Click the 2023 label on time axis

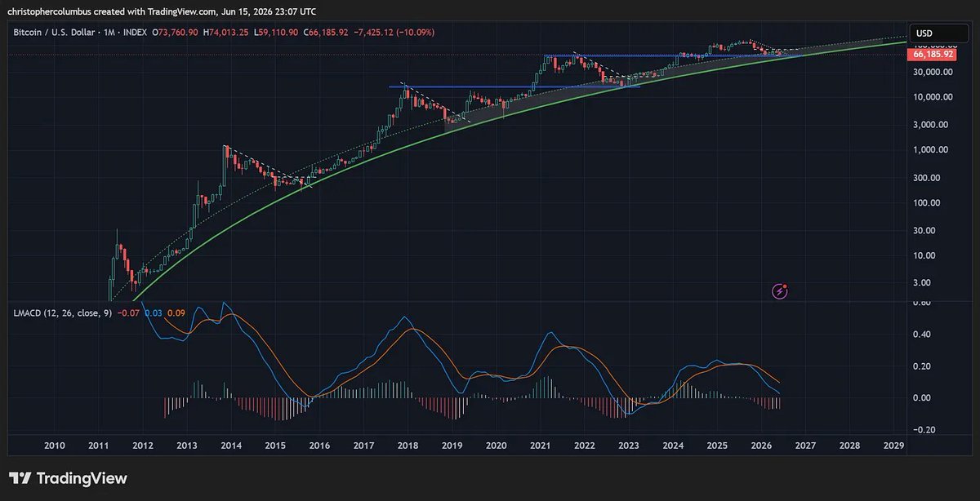pos(629,446)
